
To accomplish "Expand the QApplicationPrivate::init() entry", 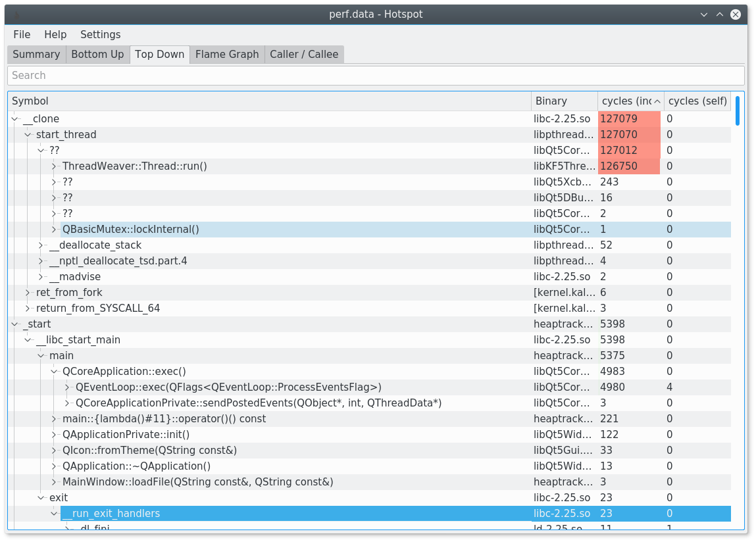I will coord(54,434).
